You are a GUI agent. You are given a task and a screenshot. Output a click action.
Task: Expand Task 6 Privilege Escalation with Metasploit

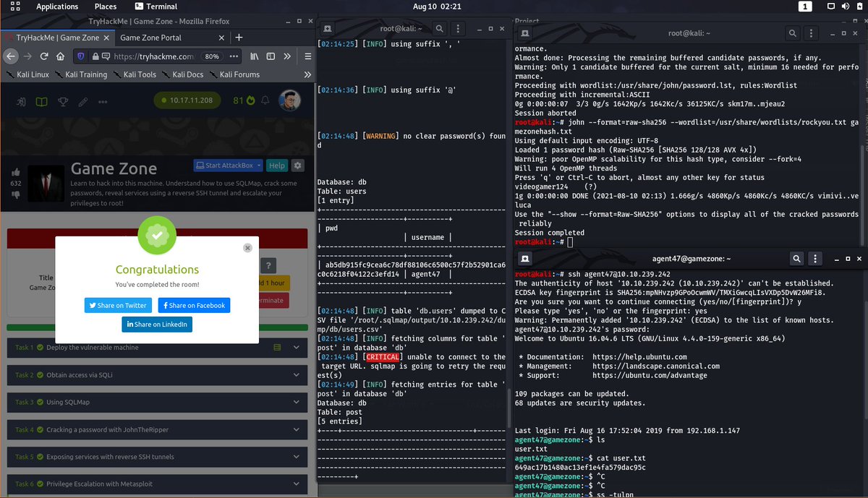[x=157, y=484]
